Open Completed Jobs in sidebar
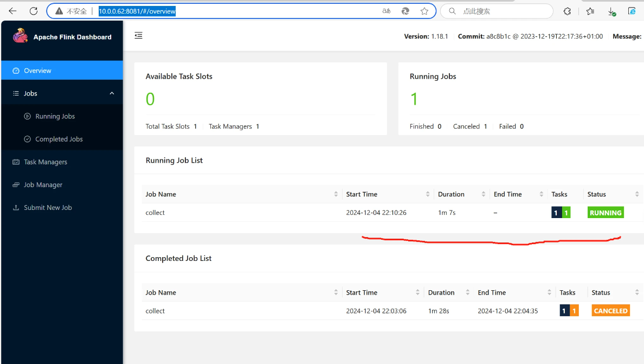The width and height of the screenshot is (644, 364). tap(59, 139)
